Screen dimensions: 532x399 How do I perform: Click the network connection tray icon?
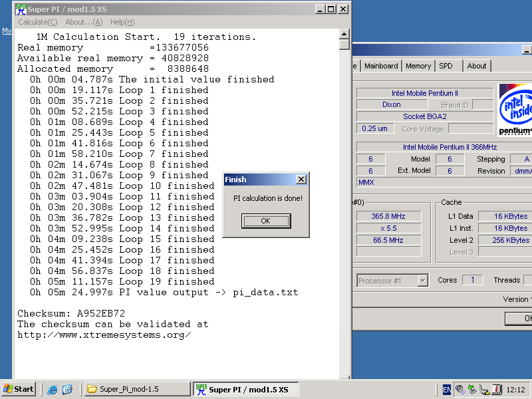(x=484, y=390)
